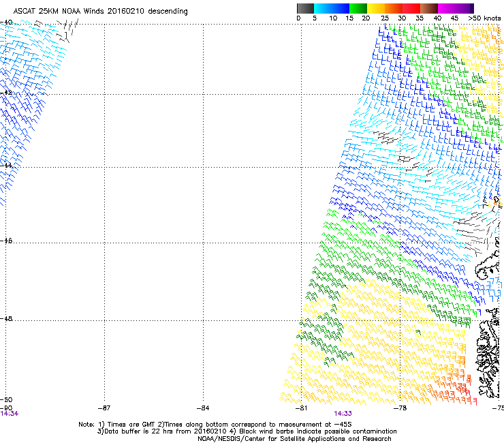
Task: Click the purple time stamp '14:34'
Action: [10, 414]
